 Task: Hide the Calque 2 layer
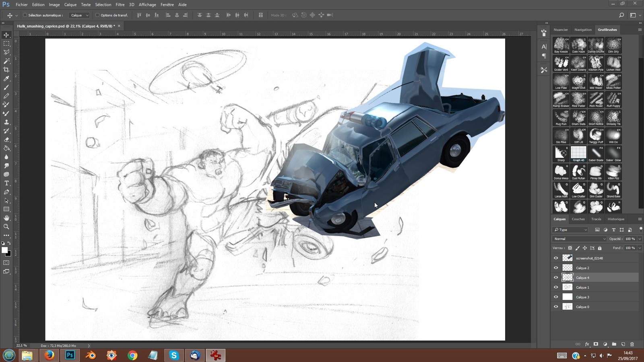coord(556,268)
